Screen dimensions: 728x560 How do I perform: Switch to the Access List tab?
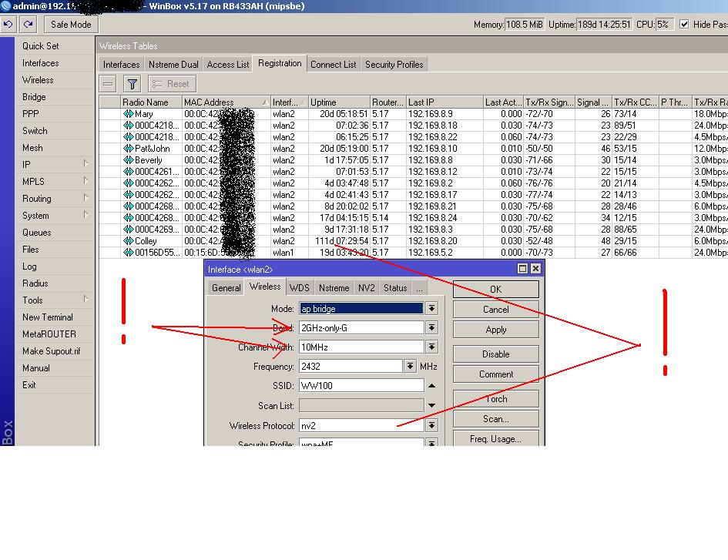pyautogui.click(x=227, y=65)
